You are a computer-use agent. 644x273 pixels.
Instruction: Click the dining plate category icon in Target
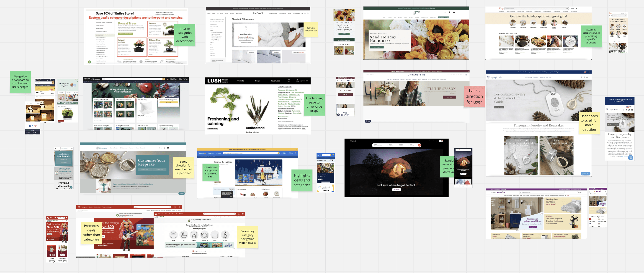tap(204, 235)
